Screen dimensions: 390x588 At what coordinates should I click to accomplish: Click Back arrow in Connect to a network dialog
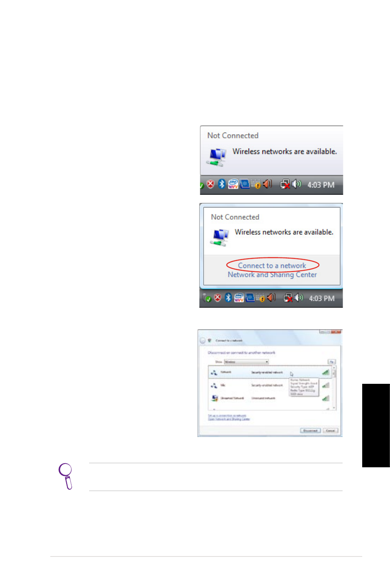202,340
